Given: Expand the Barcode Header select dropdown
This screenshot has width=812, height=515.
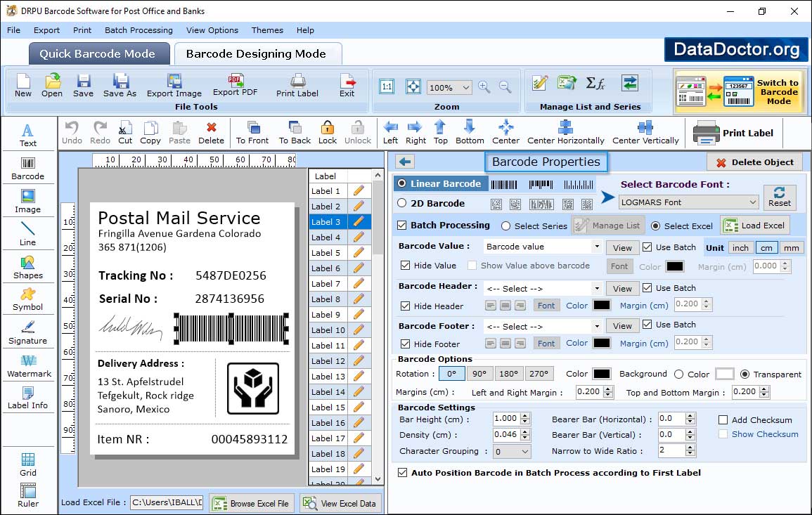Looking at the screenshot, I should (597, 288).
